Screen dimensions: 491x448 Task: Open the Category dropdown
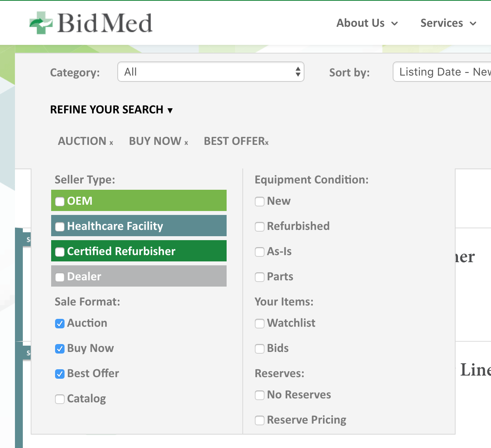pos(211,72)
